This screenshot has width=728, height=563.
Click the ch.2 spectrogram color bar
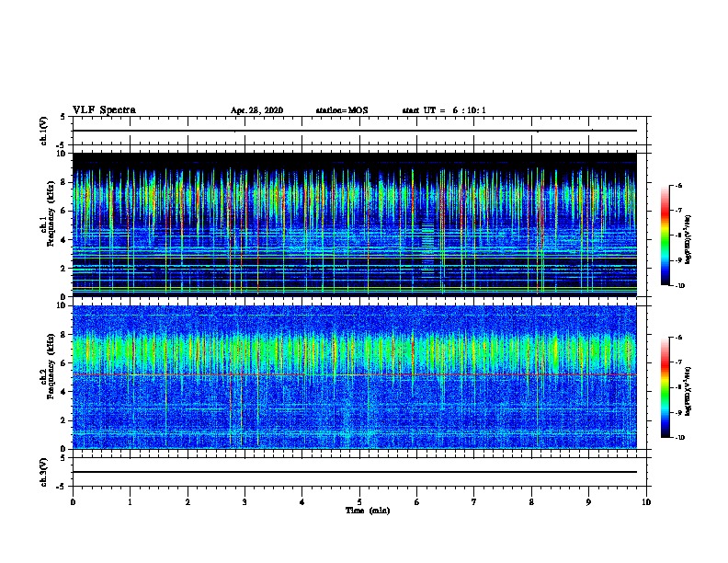[665, 387]
